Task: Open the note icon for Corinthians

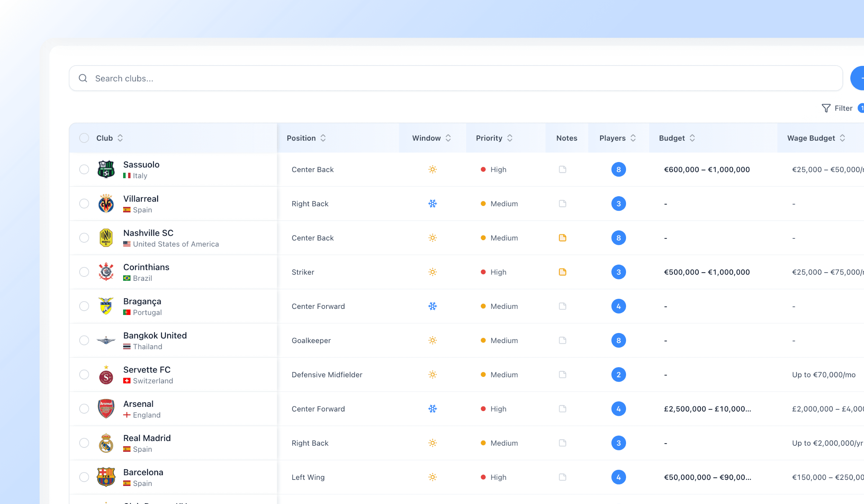Action: (x=562, y=272)
